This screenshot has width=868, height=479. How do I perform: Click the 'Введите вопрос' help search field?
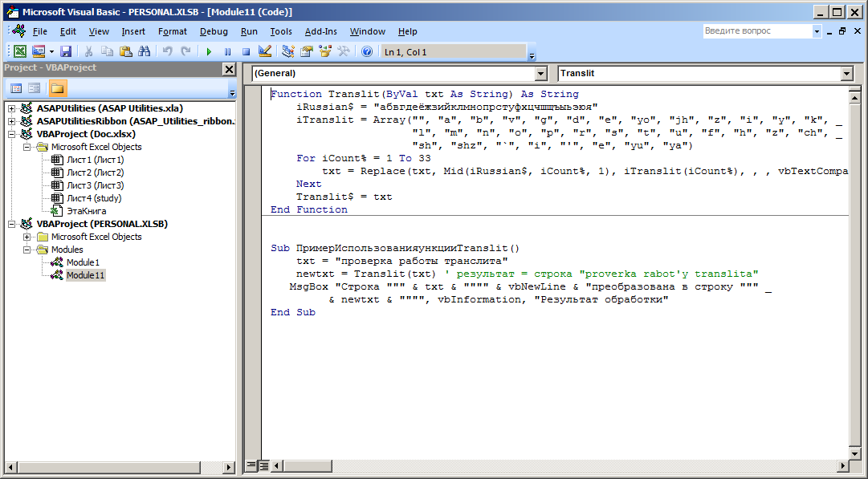tap(756, 31)
